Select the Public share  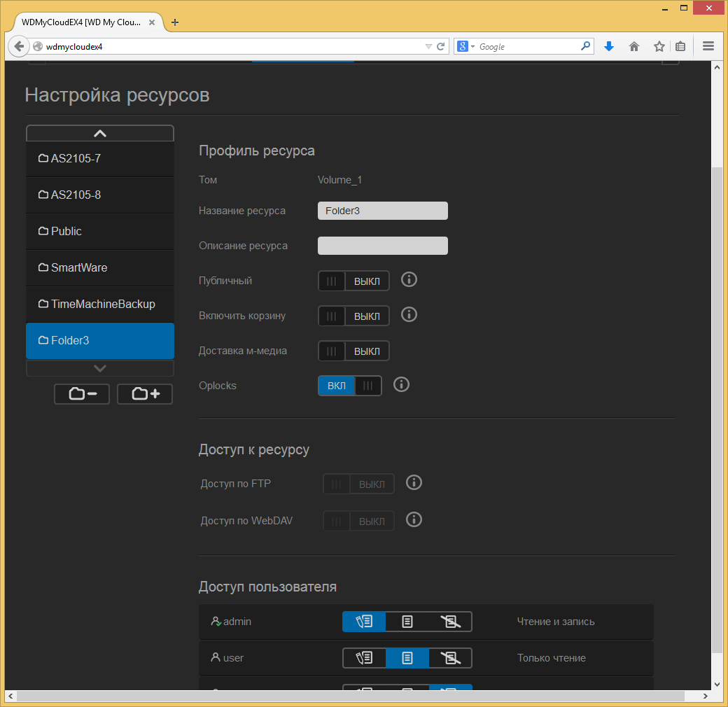[100, 231]
